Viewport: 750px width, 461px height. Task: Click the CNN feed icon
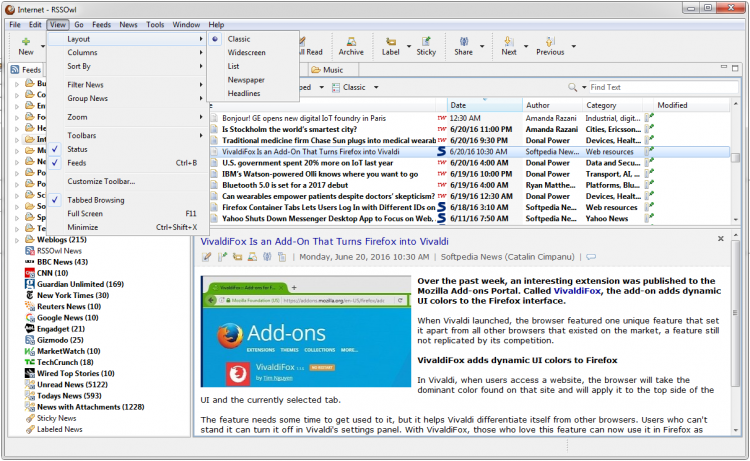pos(30,273)
